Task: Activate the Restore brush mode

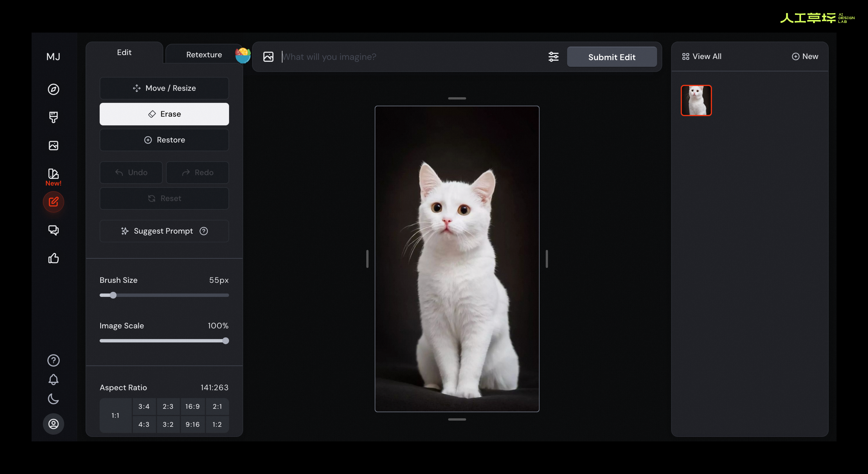Action: tap(164, 140)
